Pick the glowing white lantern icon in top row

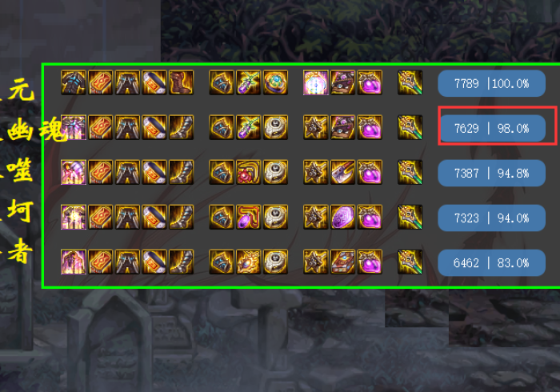[x=315, y=82]
